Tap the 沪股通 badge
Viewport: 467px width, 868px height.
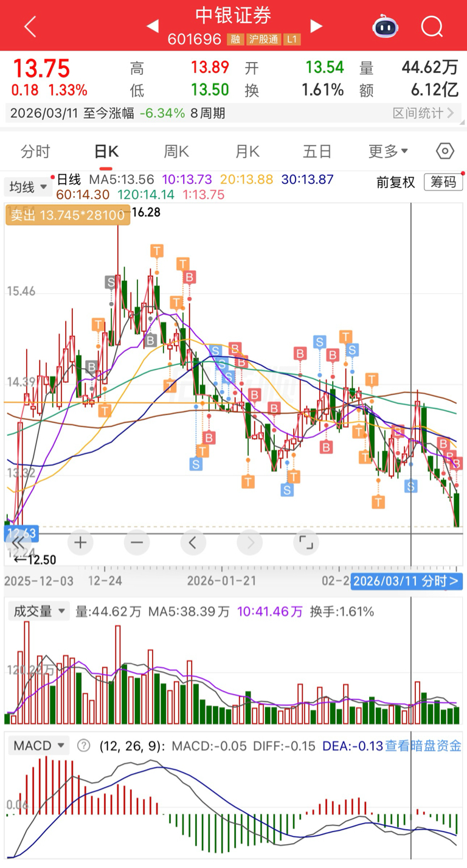coord(263,40)
